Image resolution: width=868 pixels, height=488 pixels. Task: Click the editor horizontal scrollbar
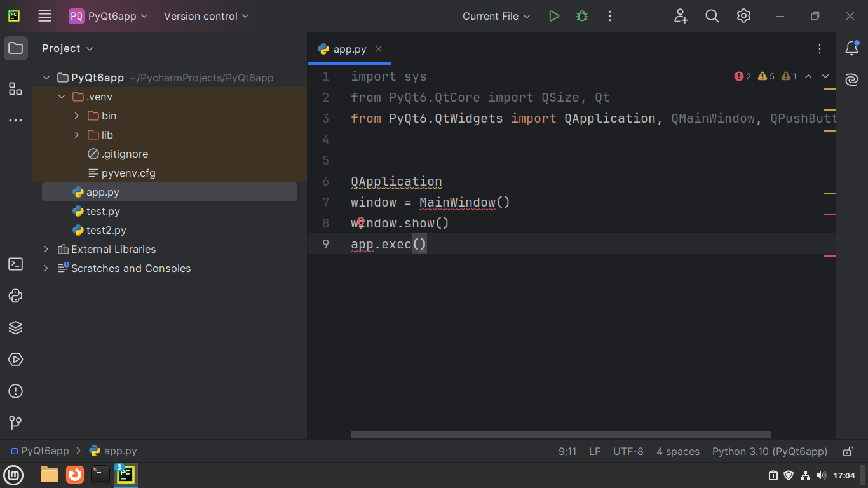tap(560, 435)
